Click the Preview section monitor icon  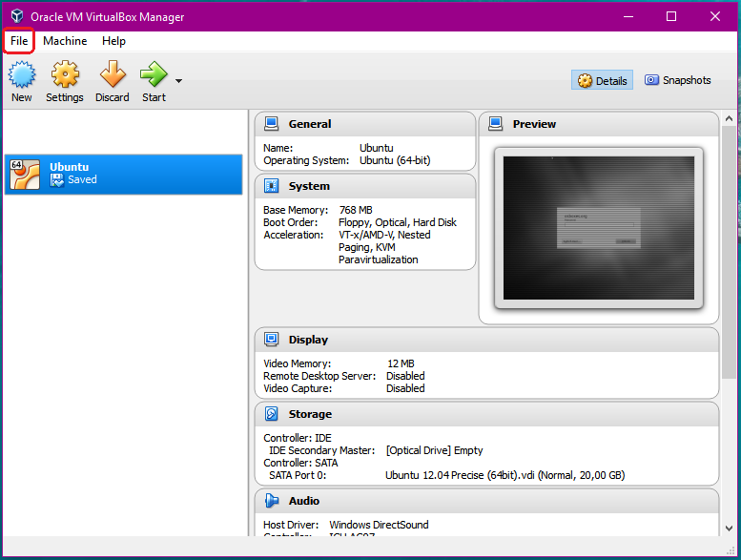(495, 124)
